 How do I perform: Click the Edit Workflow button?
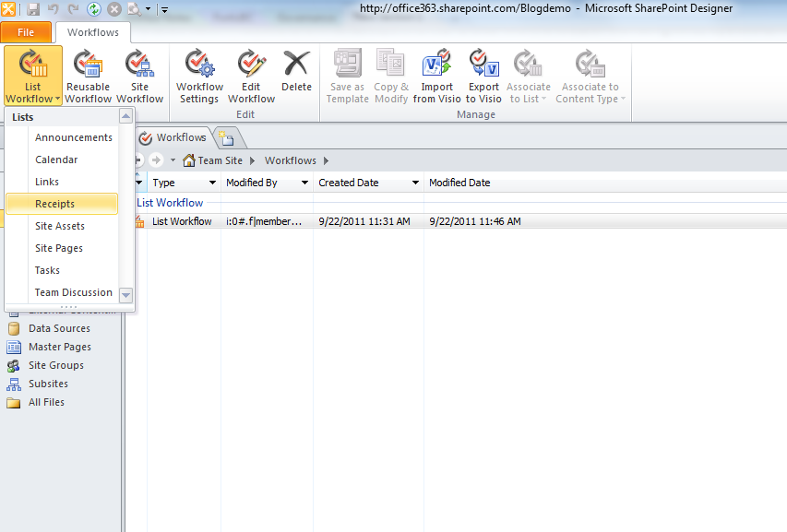tap(252, 76)
